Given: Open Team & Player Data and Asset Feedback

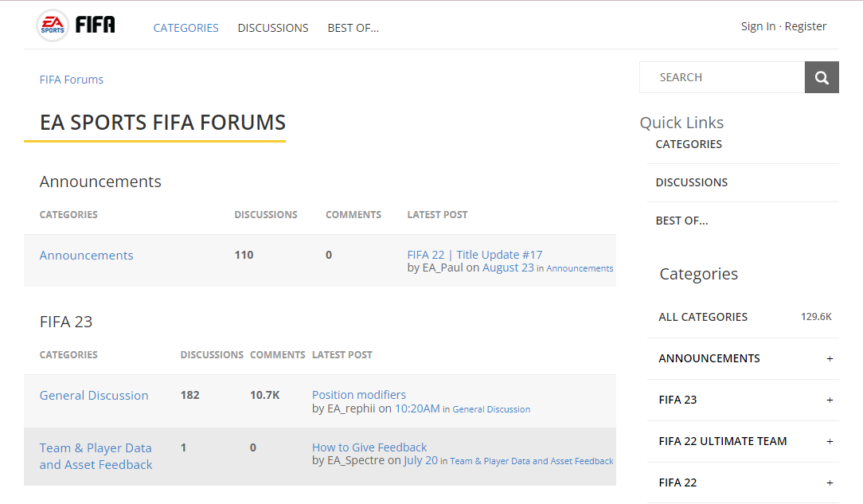Looking at the screenshot, I should click(96, 456).
